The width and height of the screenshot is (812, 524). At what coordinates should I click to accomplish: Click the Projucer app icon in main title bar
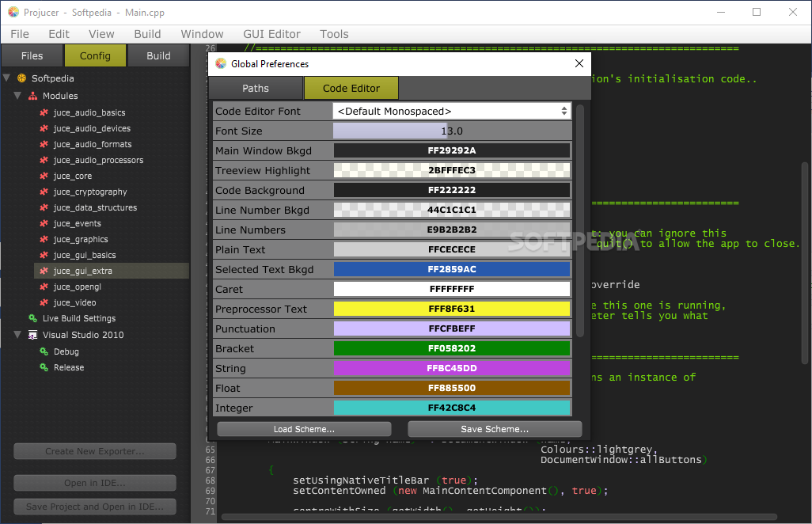click(x=13, y=12)
